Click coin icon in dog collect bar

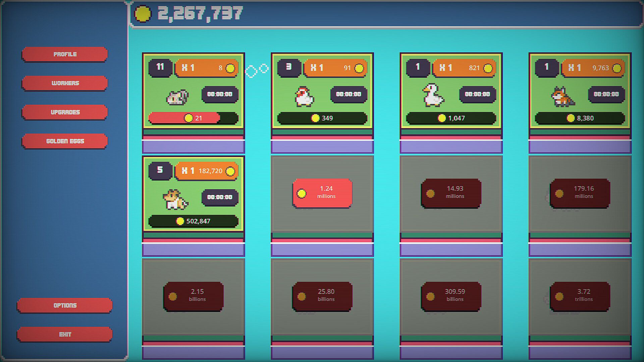(180, 221)
